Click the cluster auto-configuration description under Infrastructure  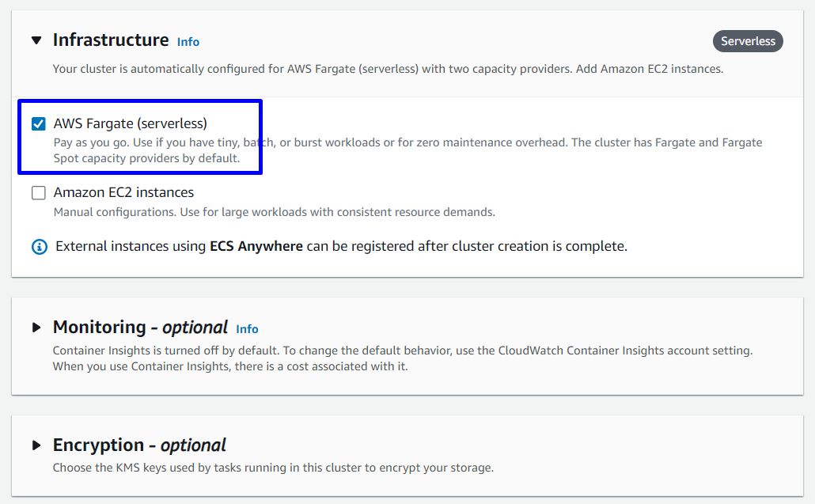(388, 69)
